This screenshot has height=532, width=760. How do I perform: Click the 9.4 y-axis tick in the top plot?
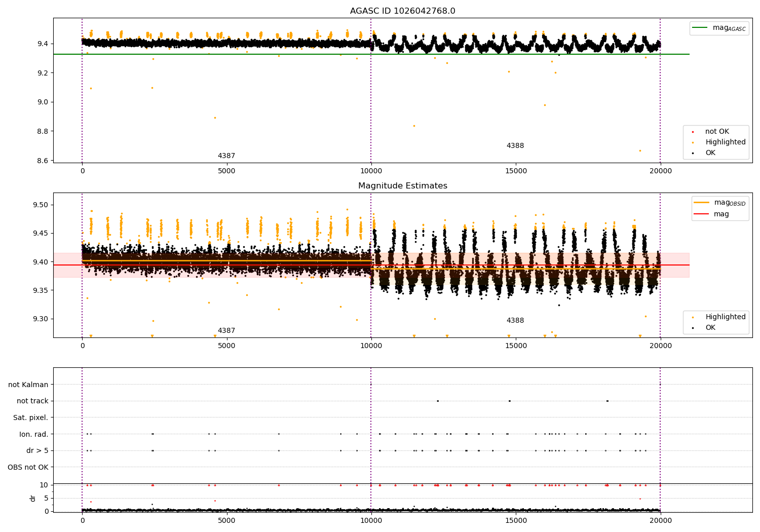43,44
